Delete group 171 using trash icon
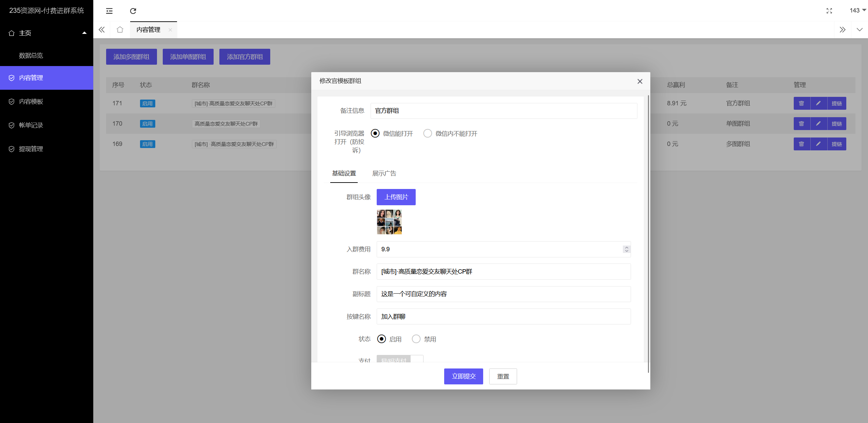 coord(802,103)
